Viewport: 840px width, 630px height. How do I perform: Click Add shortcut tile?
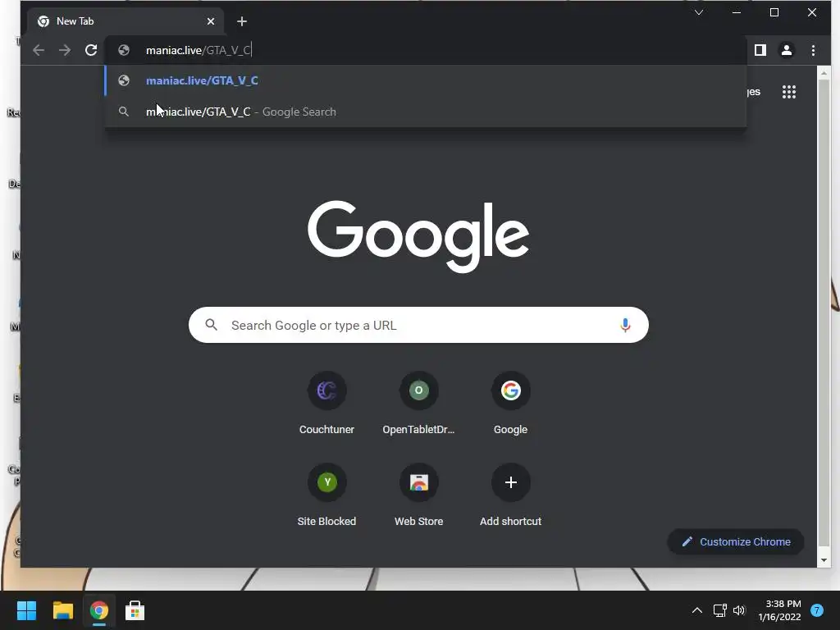(510, 495)
